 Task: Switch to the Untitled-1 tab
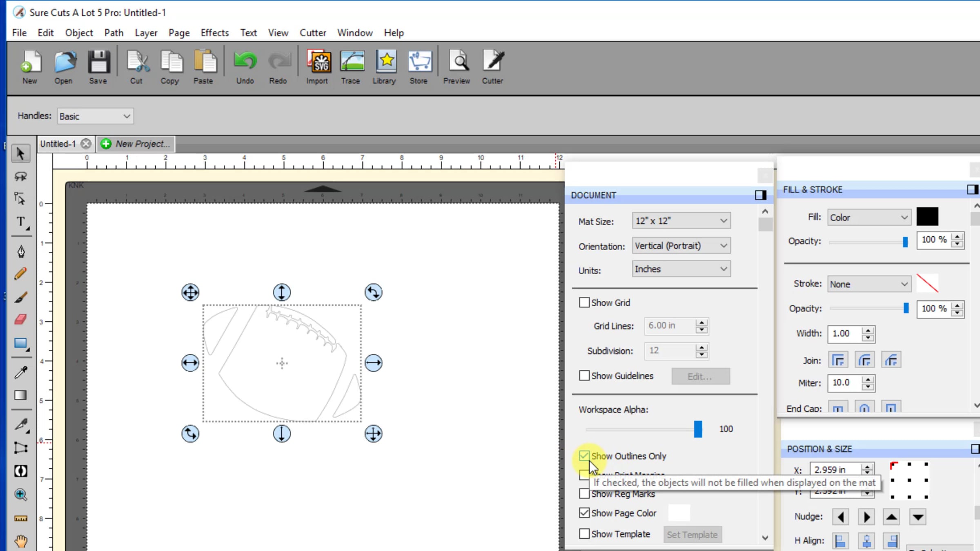(x=58, y=144)
